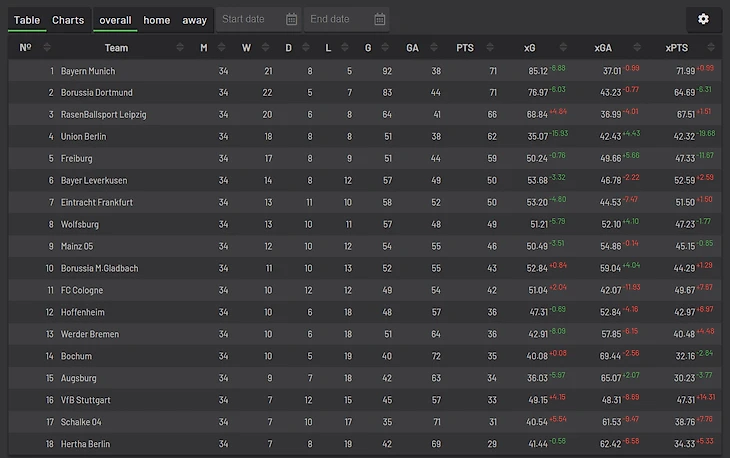This screenshot has height=458, width=730.
Task: Filter table by away matches
Action: pyautogui.click(x=195, y=20)
